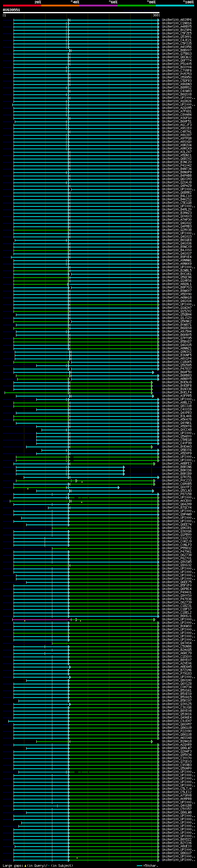Screen dimensions: 197x868
Task: Click hit label UniRef100_Q4TAS4
Action: pyautogui.click(x=177, y=643)
